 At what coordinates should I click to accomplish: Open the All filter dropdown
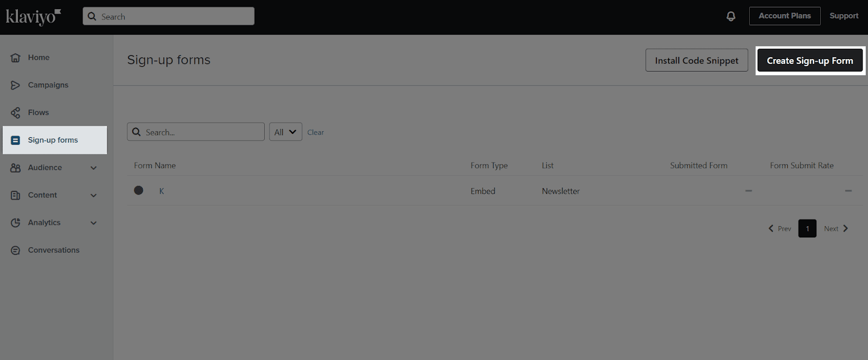point(285,132)
